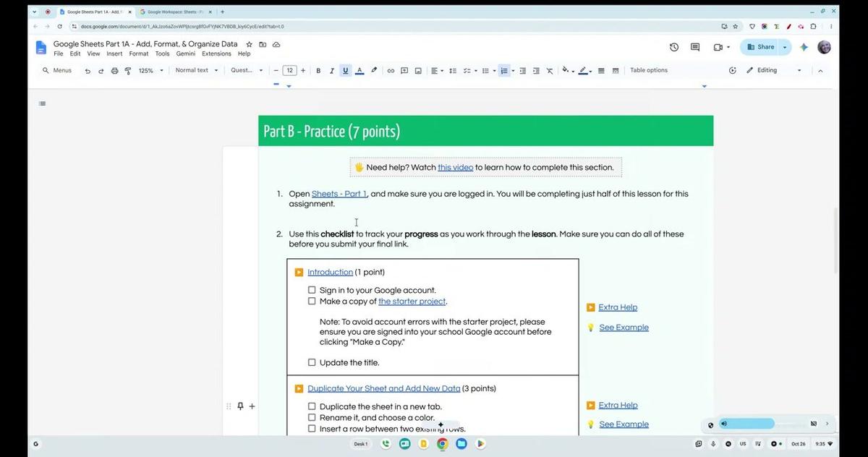Check the Insert a row box
Image resolution: width=868 pixels, height=457 pixels.
[312, 429]
